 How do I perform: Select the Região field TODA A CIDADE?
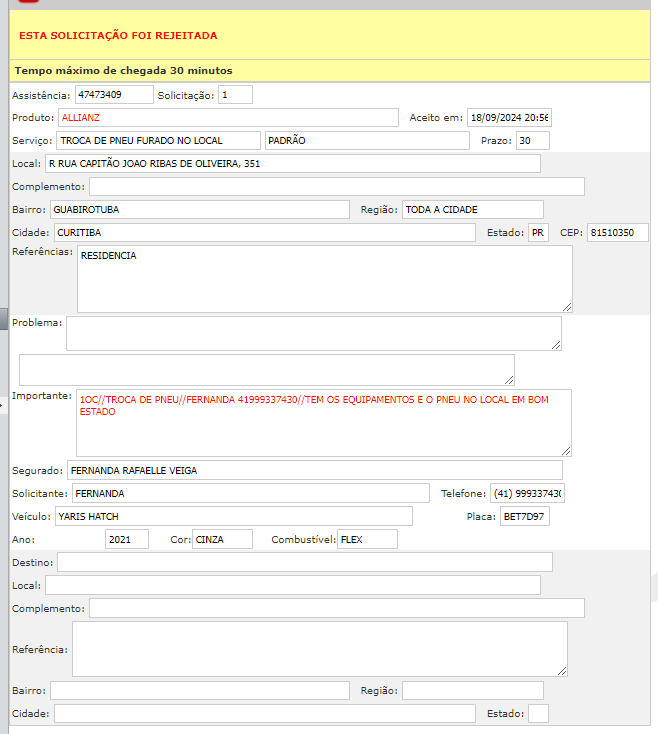pos(472,210)
